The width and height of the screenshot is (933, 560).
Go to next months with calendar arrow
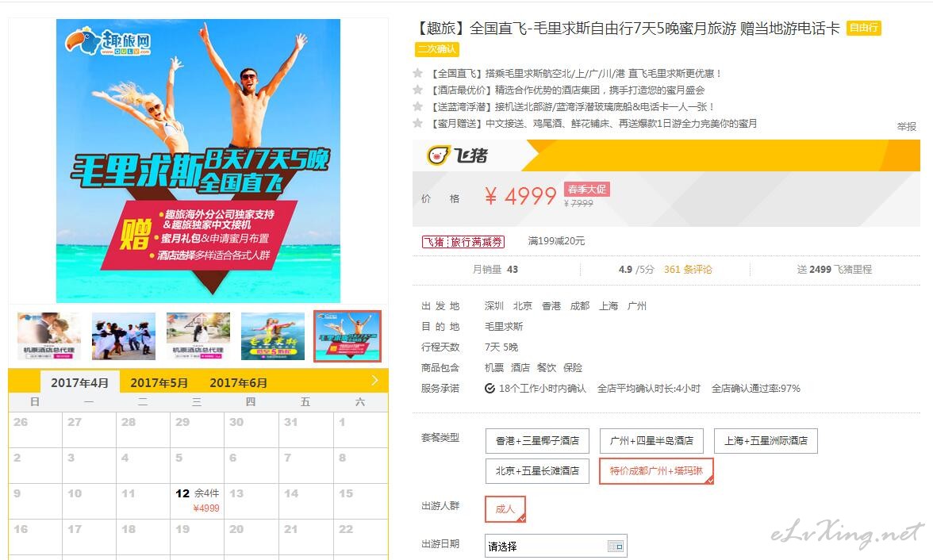[x=374, y=380]
